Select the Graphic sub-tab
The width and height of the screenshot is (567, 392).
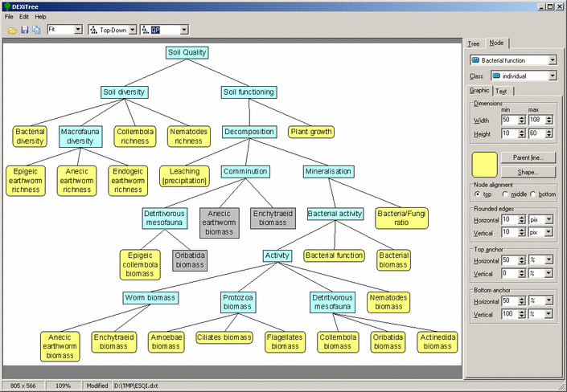pos(479,90)
